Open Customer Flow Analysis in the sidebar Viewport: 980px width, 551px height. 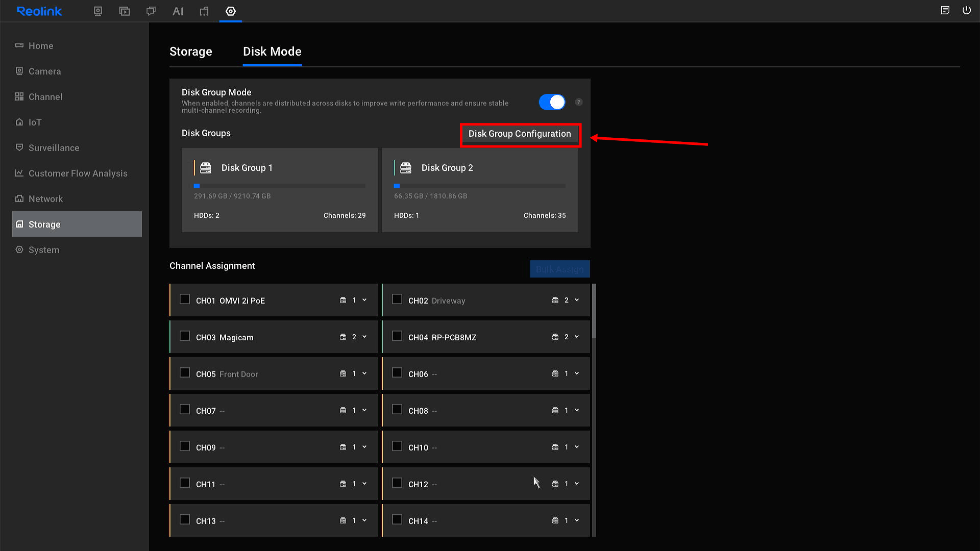point(77,173)
